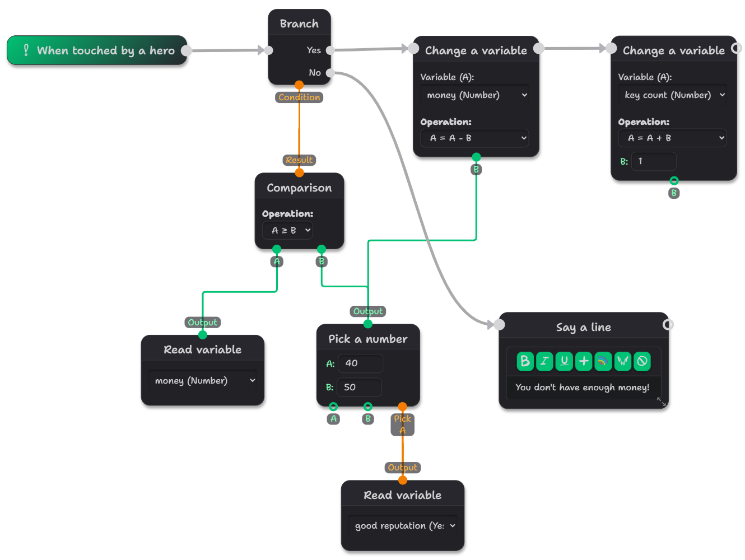Click the Branch node title

(299, 24)
